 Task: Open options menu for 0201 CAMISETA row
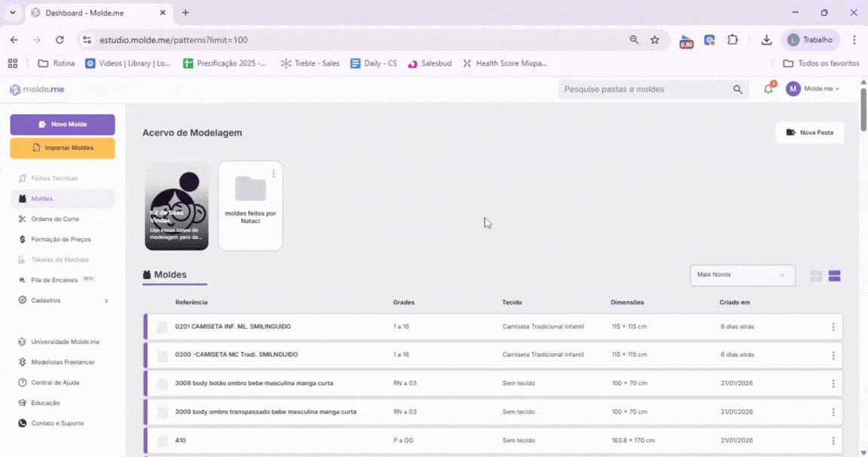[x=833, y=327]
